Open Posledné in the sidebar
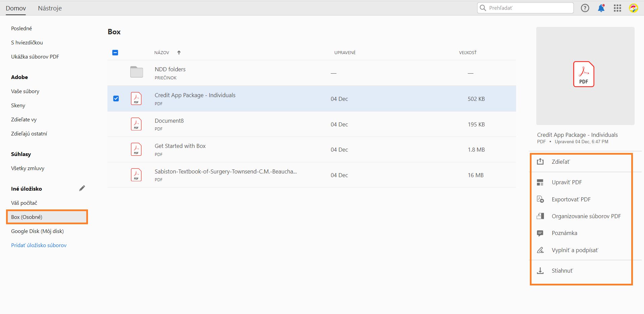 pos(21,28)
